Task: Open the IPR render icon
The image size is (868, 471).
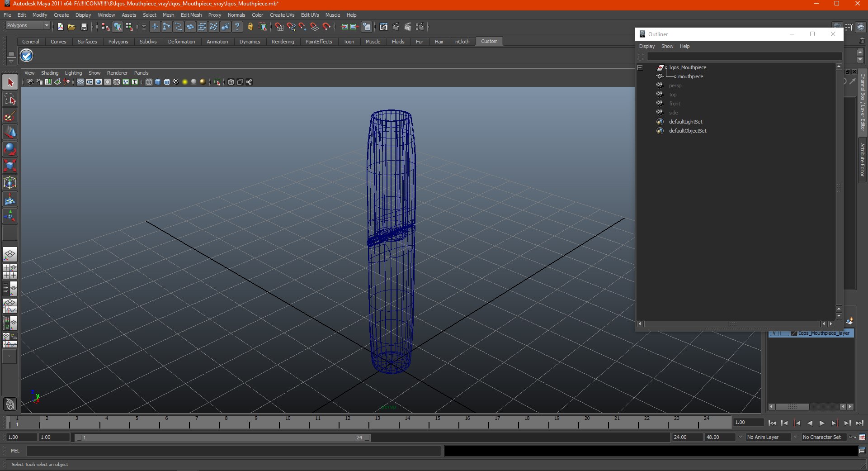Action: tap(408, 27)
